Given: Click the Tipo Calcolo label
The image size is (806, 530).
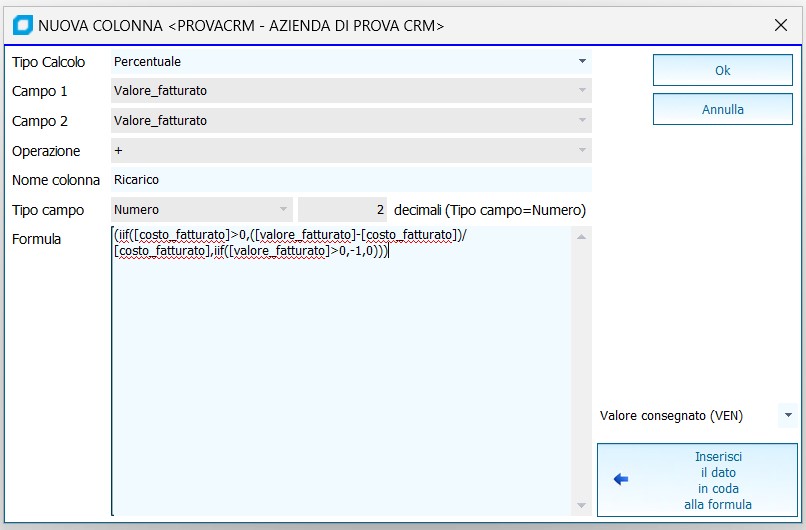Looking at the screenshot, I should click(48, 62).
